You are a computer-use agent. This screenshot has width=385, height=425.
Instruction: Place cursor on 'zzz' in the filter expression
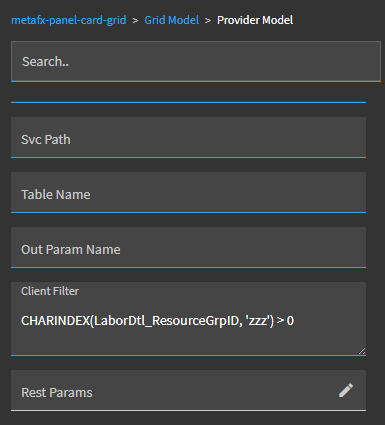pos(257,321)
